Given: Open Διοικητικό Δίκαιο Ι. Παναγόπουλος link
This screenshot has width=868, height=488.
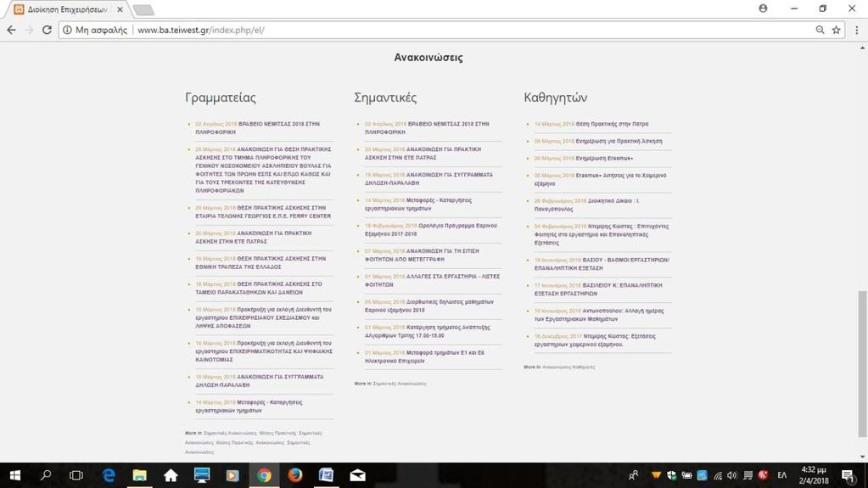Looking at the screenshot, I should (x=587, y=205).
